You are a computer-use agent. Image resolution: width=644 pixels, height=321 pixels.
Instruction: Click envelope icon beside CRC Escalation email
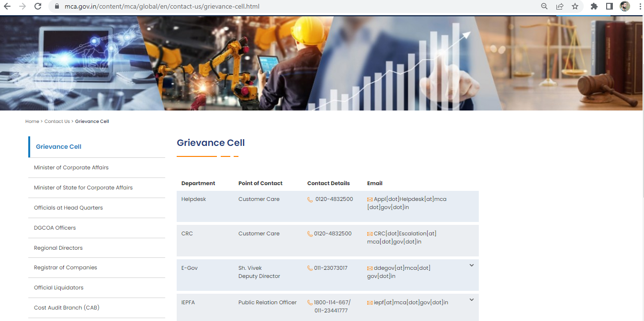(370, 234)
